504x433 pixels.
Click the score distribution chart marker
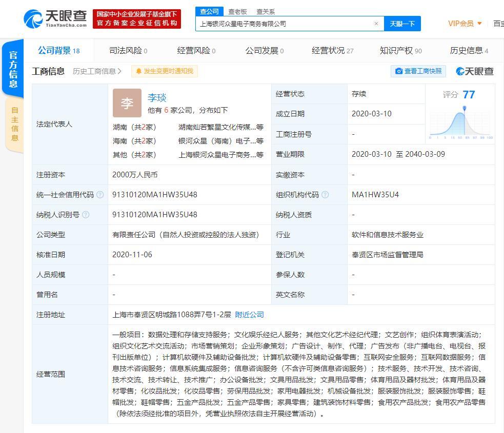pos(464,109)
